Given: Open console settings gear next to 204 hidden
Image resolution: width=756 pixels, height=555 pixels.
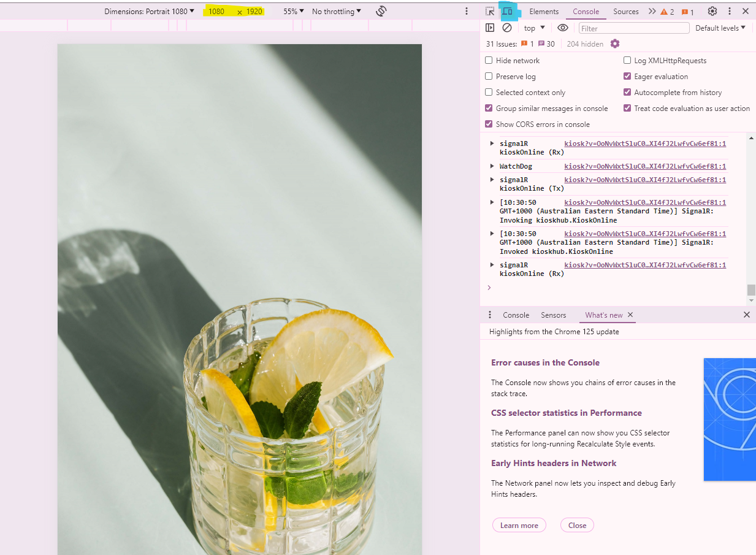Looking at the screenshot, I should pyautogui.click(x=615, y=44).
